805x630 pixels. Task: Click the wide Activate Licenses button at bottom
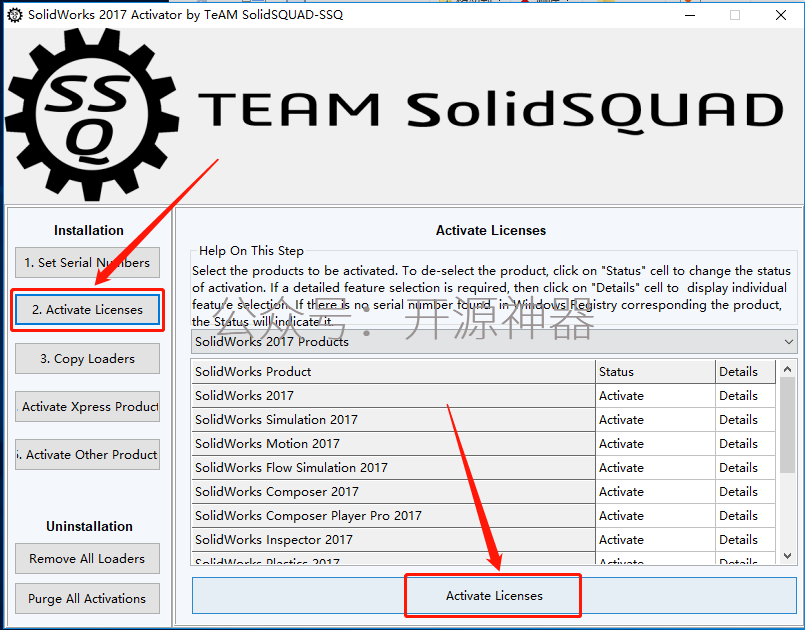(x=494, y=596)
